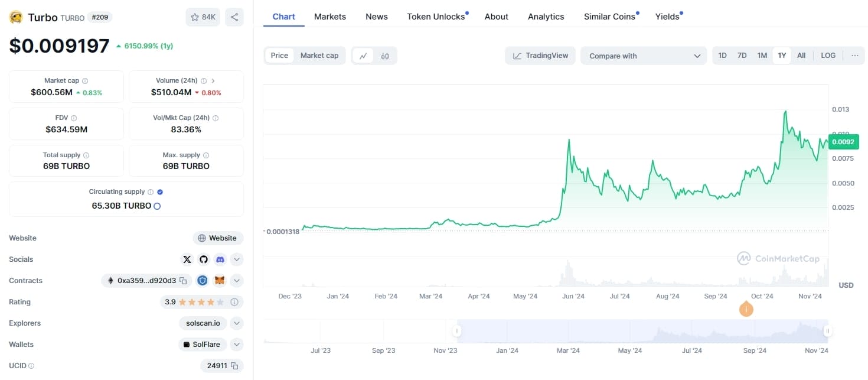This screenshot has height=380, width=868.
Task: Select the Price chart toggle
Action: click(279, 56)
